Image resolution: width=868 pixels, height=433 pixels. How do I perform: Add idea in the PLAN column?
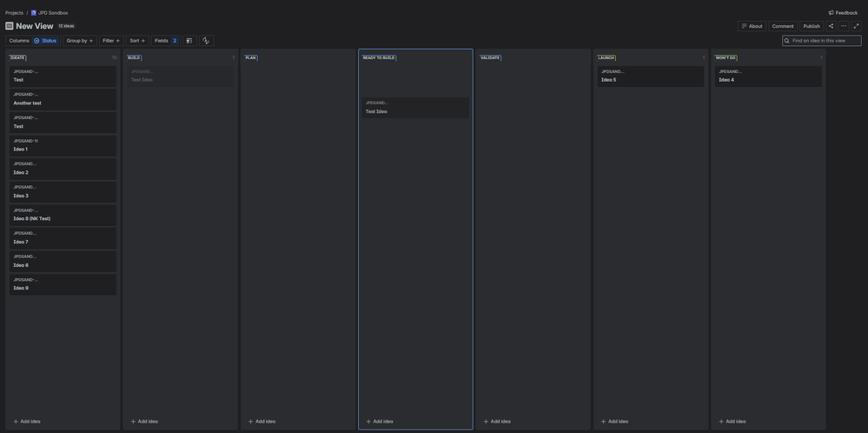[262, 422]
